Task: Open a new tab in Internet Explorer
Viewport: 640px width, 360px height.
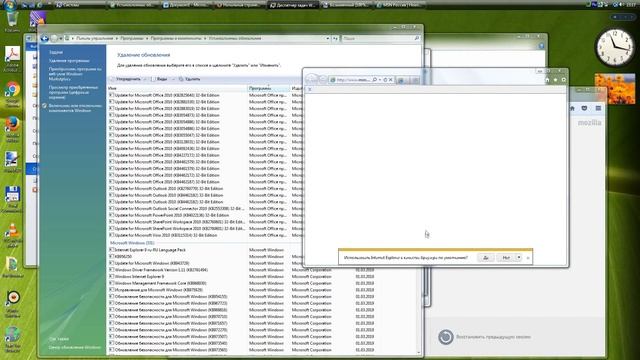Action: pos(414,80)
